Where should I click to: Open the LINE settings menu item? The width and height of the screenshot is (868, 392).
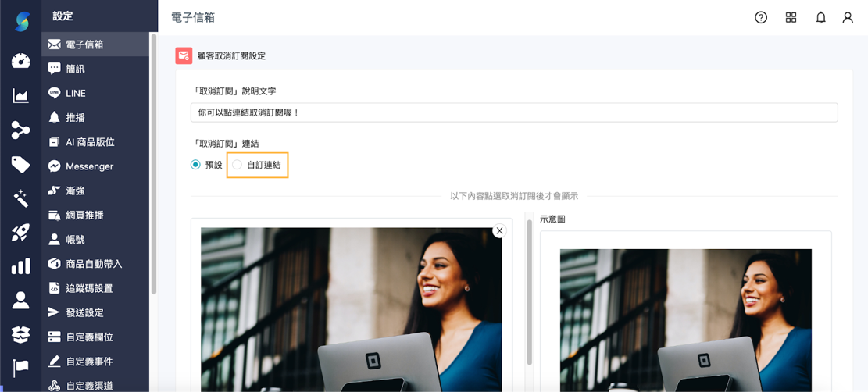point(75,93)
